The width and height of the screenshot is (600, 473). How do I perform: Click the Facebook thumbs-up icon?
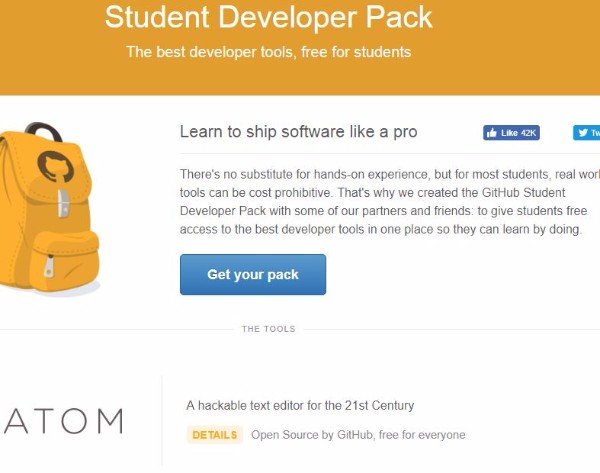coord(492,133)
